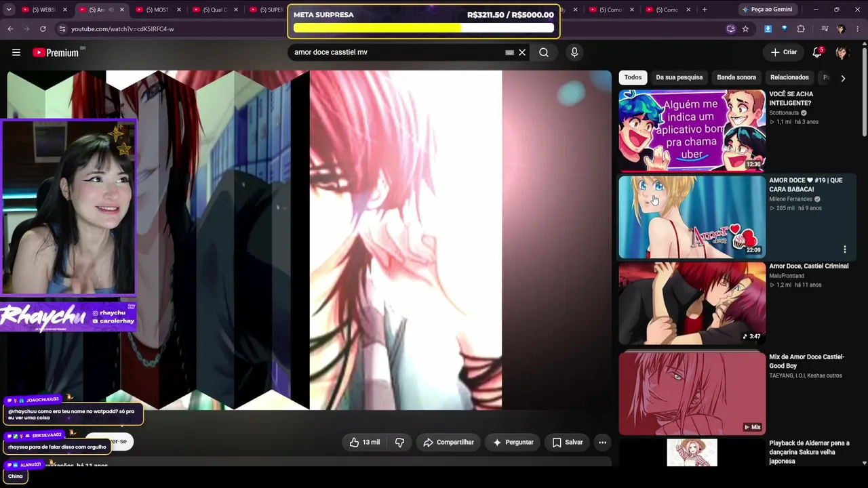View site information icon in address bar
Viewport: 868px width, 488px height.
tap(62, 29)
